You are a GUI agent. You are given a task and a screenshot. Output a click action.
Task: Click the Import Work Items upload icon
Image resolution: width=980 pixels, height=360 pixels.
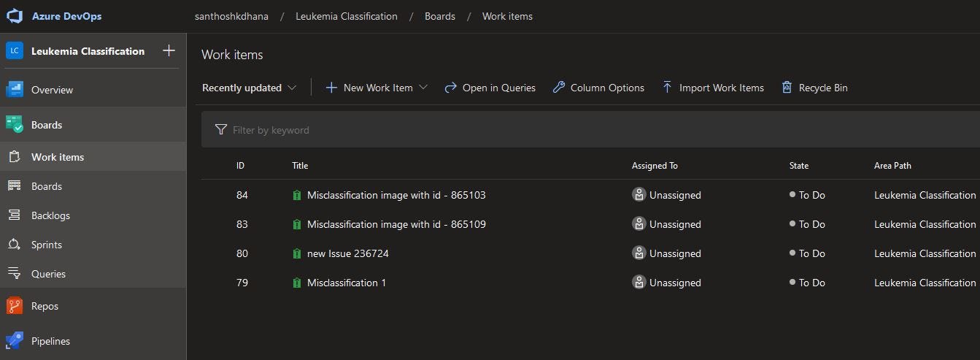[x=667, y=88]
